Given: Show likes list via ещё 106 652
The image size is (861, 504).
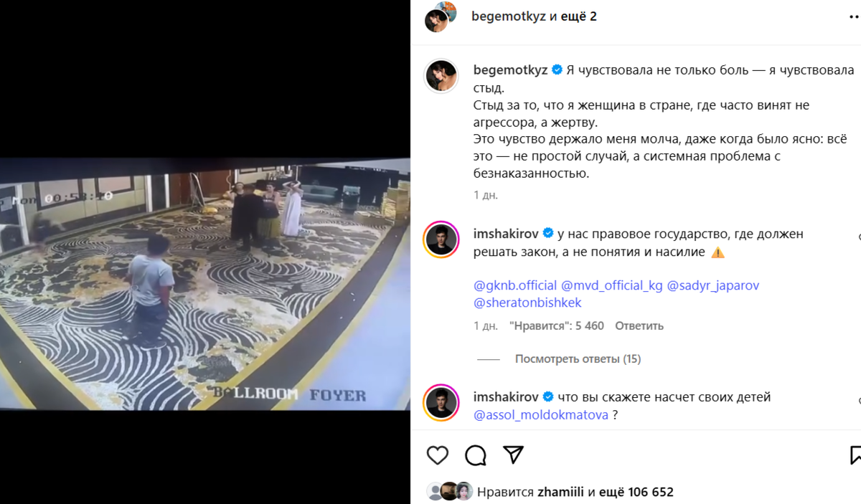Looking at the screenshot, I should [637, 492].
